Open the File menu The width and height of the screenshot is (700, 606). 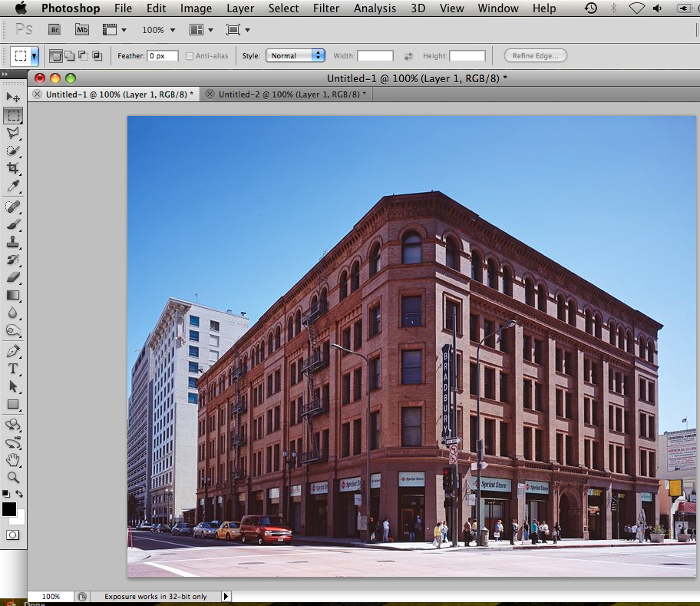123,8
